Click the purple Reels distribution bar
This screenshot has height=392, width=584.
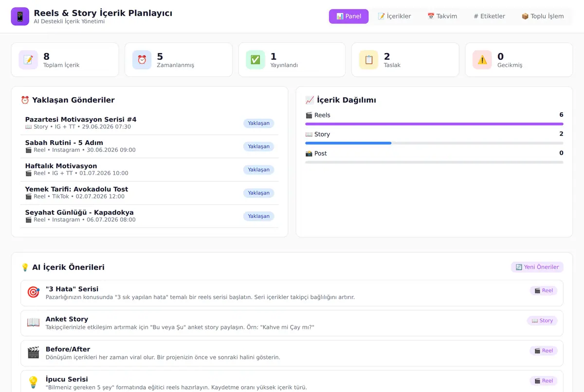coord(434,124)
